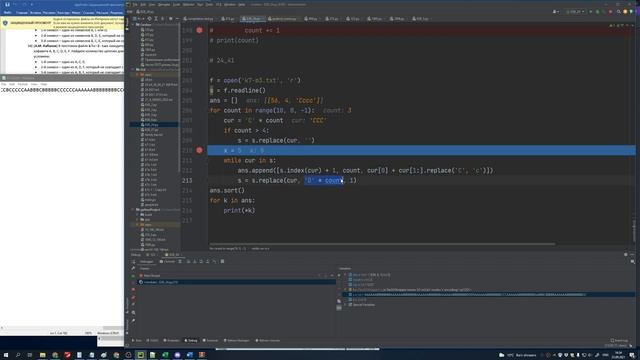This screenshot has height=360, width=640.
Task: Switch to the Debugger tab
Action: click(147, 262)
